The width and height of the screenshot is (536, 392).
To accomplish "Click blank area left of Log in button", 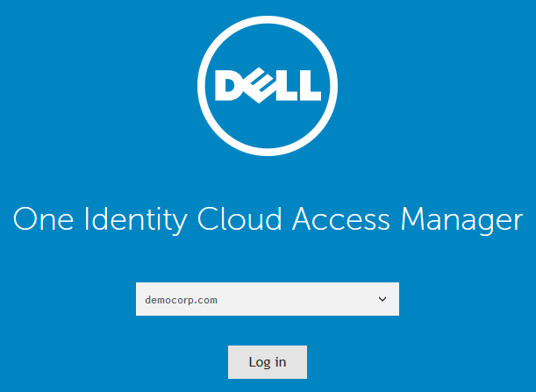I will click(x=132, y=361).
